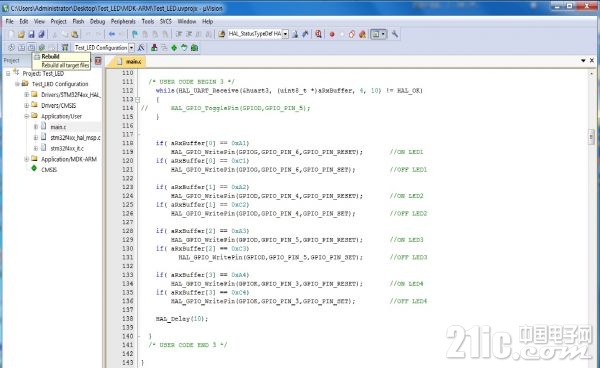
Task: Expand the Drivers/CMSIS folder
Action: 26,105
